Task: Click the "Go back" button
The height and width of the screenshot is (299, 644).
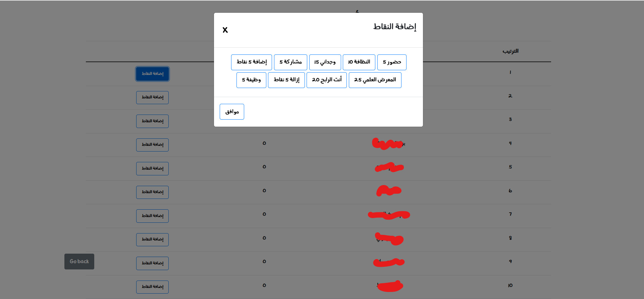Action: pos(79,261)
